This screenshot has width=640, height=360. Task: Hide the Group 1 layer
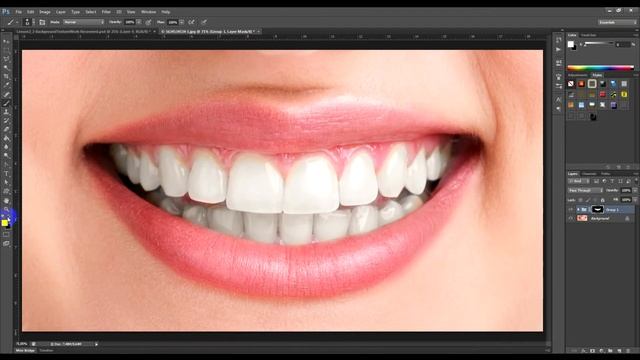click(571, 209)
